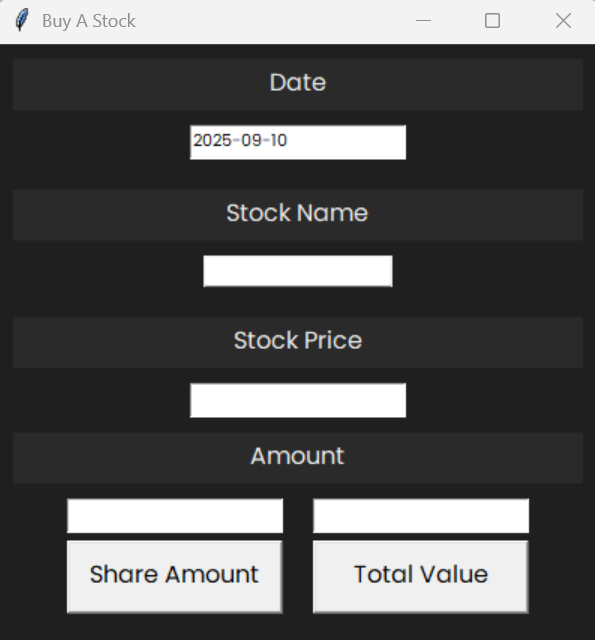Viewport: 595px width, 640px height.
Task: Click the Stock Price header label
Action: pyautogui.click(x=298, y=342)
